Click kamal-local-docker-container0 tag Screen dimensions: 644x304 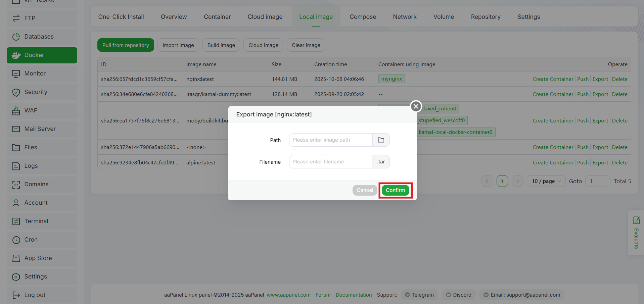coord(456,132)
